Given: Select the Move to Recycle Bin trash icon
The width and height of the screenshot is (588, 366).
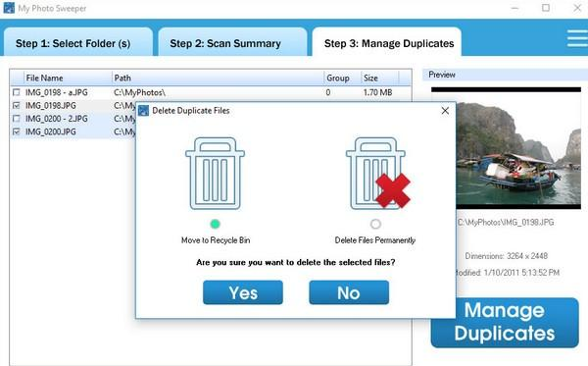Looking at the screenshot, I should [x=215, y=174].
